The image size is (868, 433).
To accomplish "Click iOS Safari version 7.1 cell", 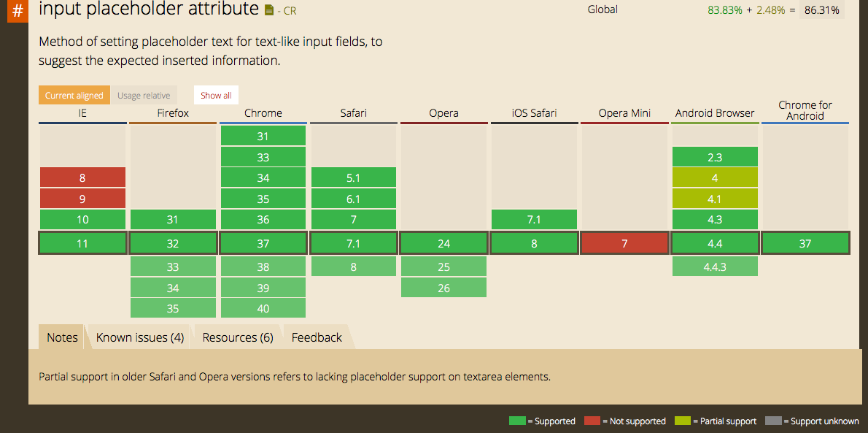I will [534, 220].
